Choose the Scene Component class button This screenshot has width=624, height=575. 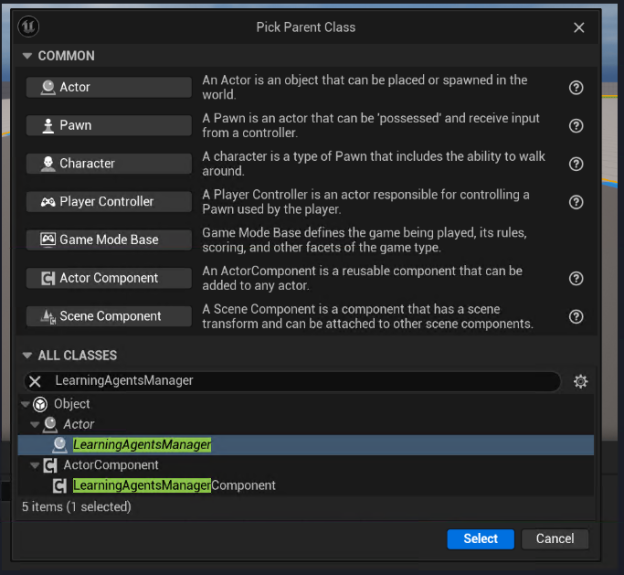click(x=109, y=316)
